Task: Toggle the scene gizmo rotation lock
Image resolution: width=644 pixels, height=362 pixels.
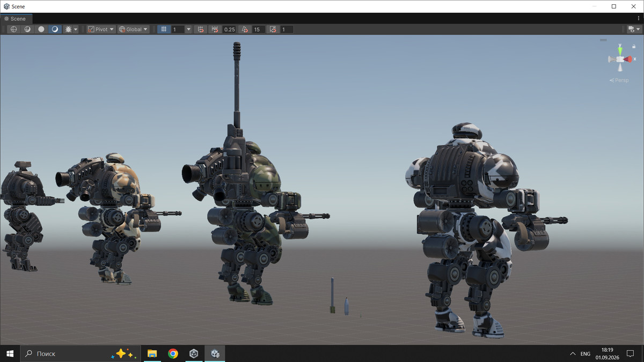Action: [x=633, y=47]
